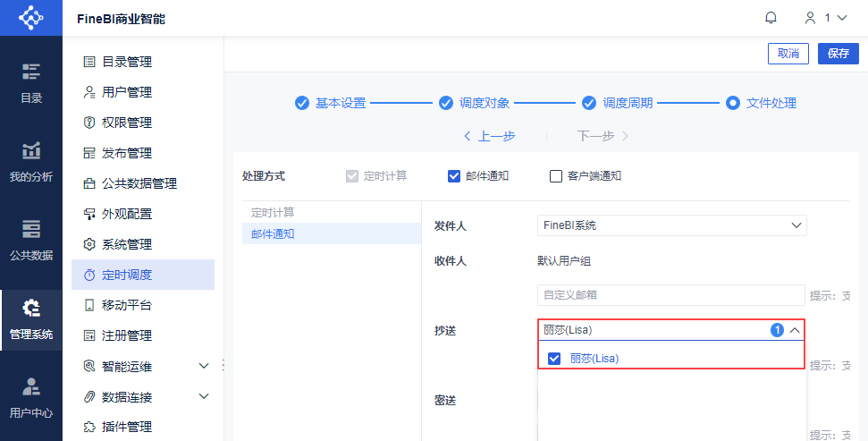Click the FineBI logo icon
The image size is (868, 441).
[31, 18]
